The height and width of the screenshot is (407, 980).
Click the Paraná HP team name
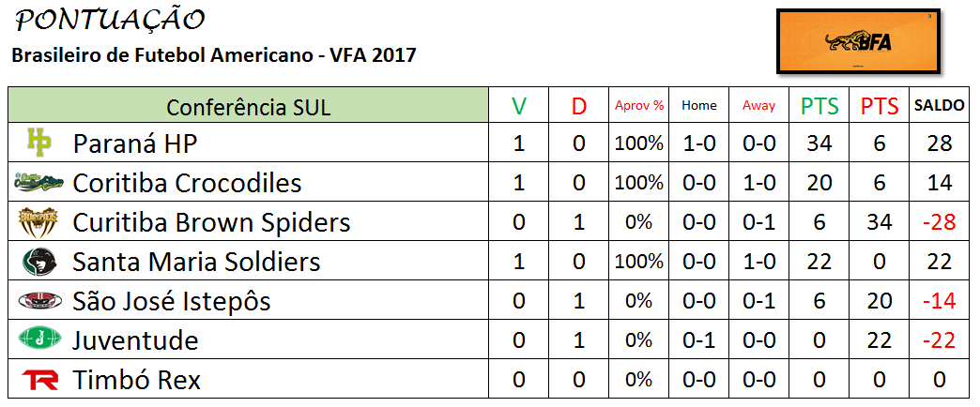click(x=135, y=144)
